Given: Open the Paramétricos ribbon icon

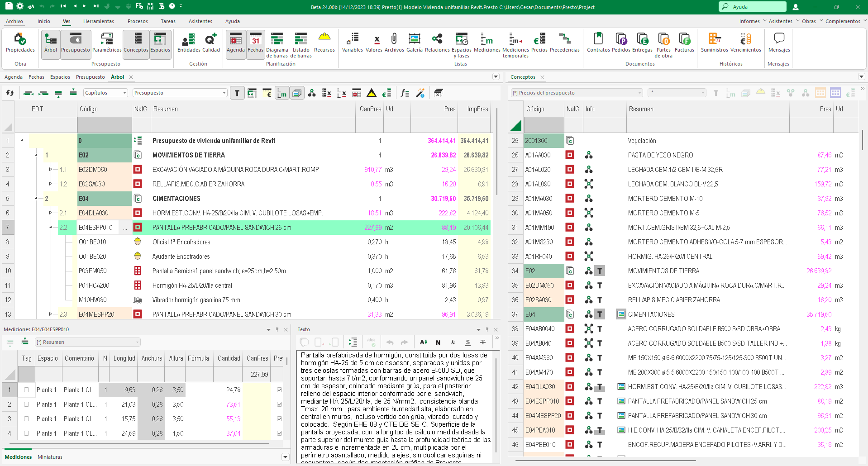Looking at the screenshot, I should [107, 43].
